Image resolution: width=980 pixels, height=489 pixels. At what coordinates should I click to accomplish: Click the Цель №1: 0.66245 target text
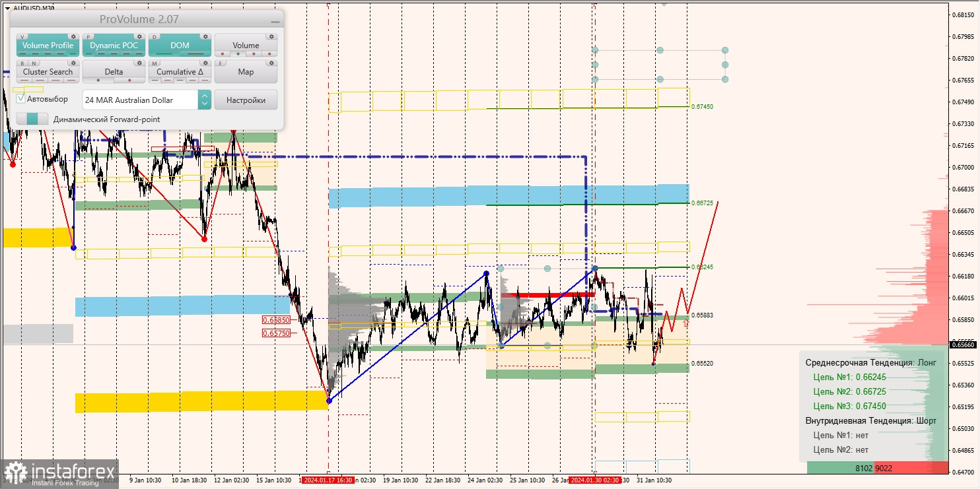coord(850,377)
